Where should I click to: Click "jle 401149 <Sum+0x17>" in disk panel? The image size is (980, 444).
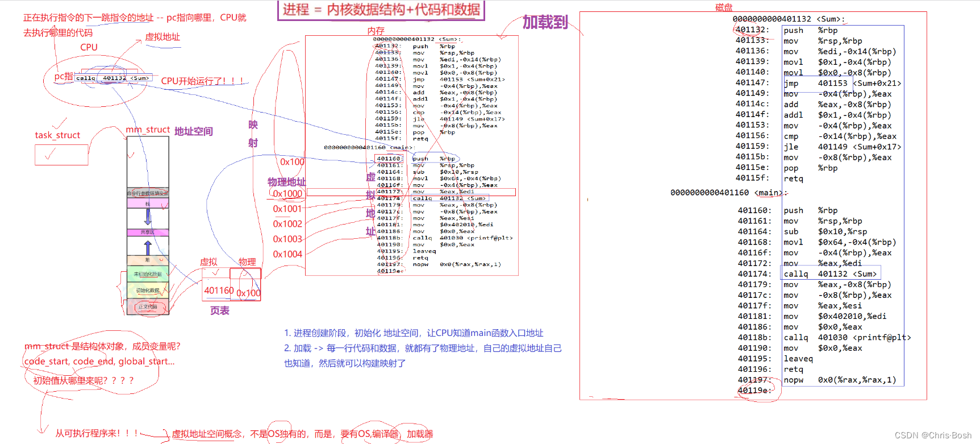[843, 147]
